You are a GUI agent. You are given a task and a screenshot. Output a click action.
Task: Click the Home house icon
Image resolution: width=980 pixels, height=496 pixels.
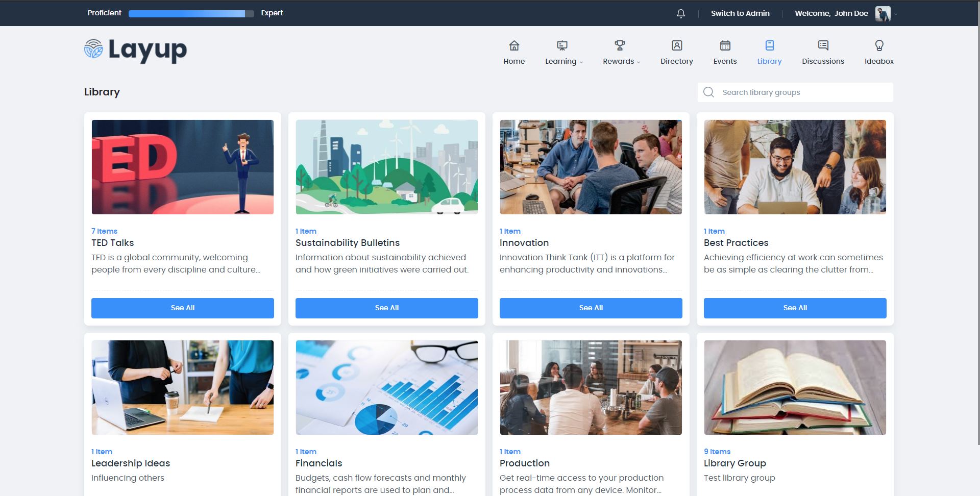tap(514, 46)
